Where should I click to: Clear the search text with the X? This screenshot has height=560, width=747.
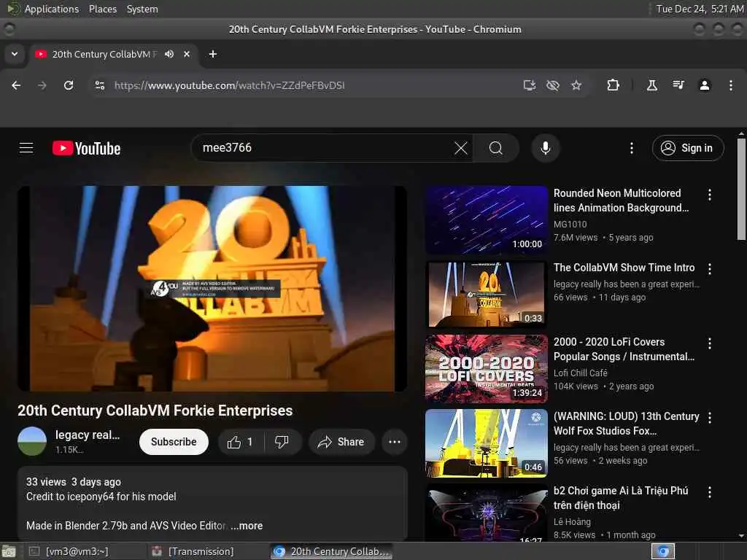(461, 148)
